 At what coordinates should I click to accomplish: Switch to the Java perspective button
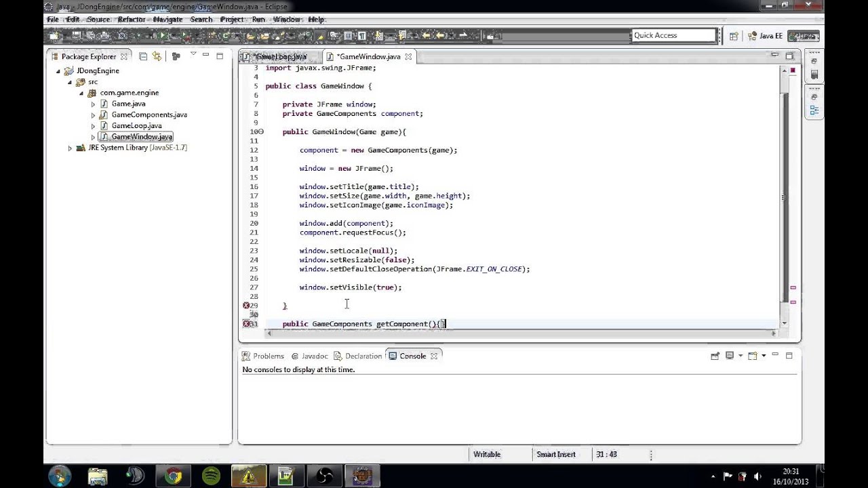[x=802, y=36]
